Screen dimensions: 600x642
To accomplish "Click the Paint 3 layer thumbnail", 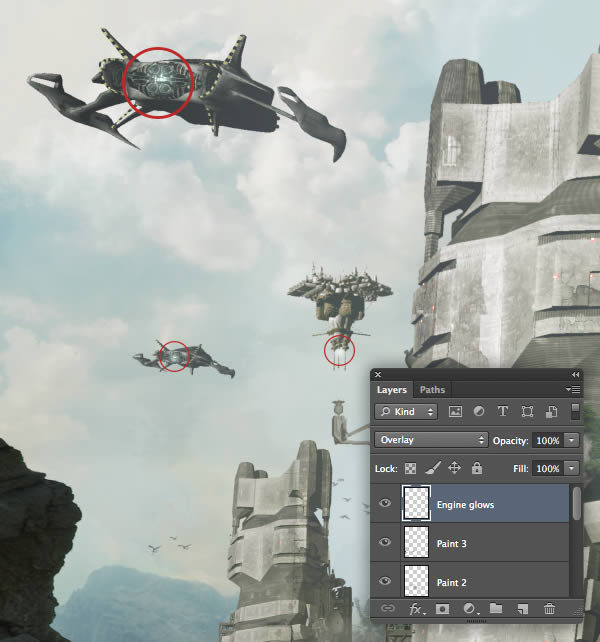I will tap(416, 542).
